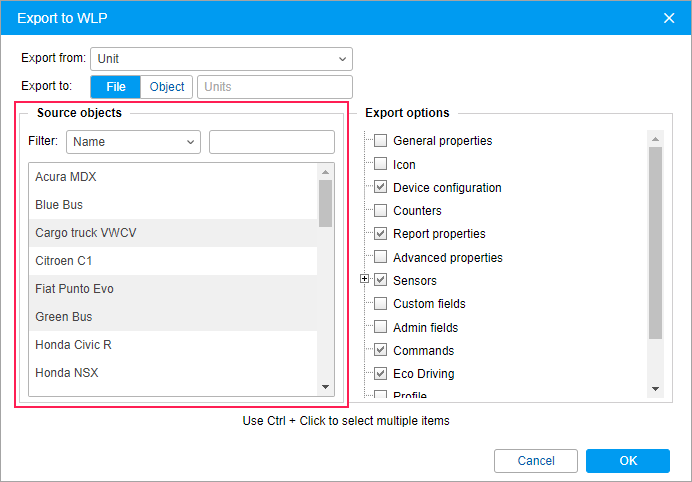Toggle the Eco Driving checkbox
Image resolution: width=692 pixels, height=482 pixels.
(x=380, y=373)
